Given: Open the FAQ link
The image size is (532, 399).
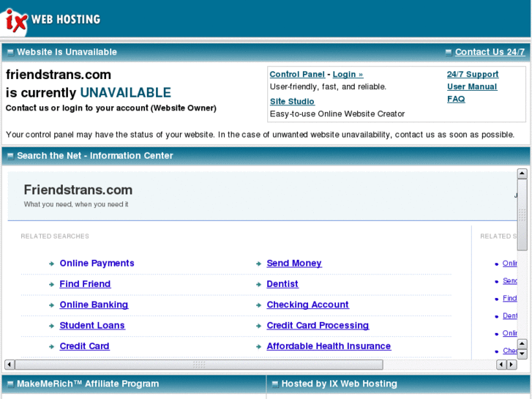Looking at the screenshot, I should tap(456, 99).
